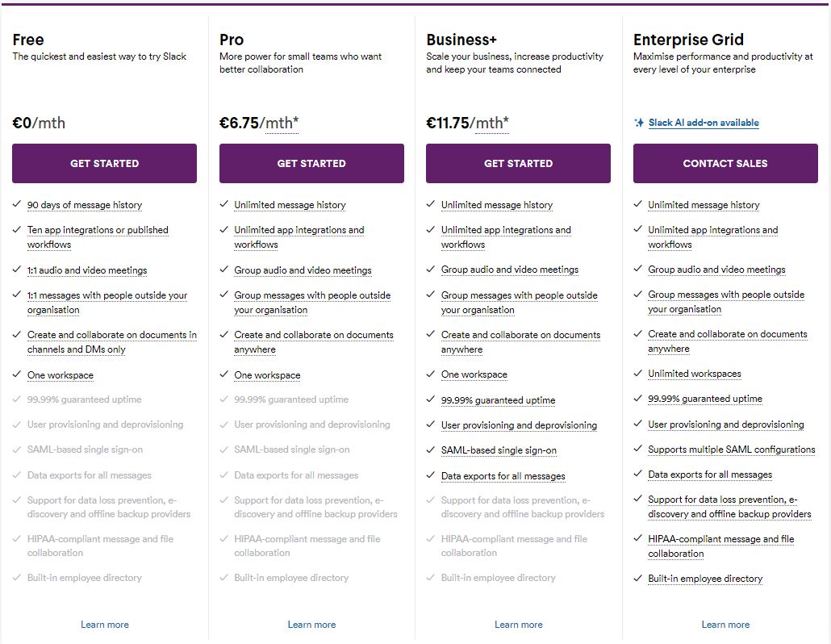
Task: Contact sales for Enterprise Grid
Action: 725,163
